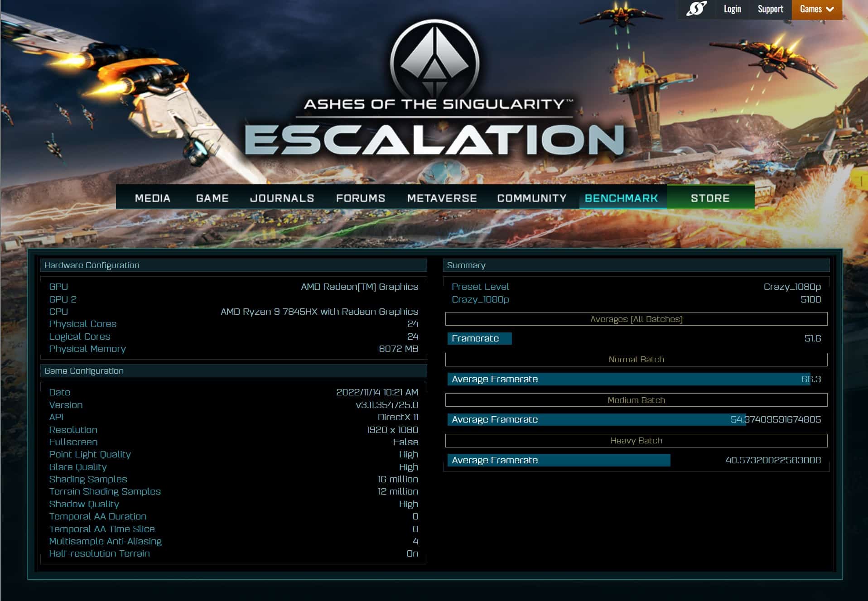The height and width of the screenshot is (601, 868).
Task: Click the Ashes of the Singularity emblem logo
Action: coord(435,59)
